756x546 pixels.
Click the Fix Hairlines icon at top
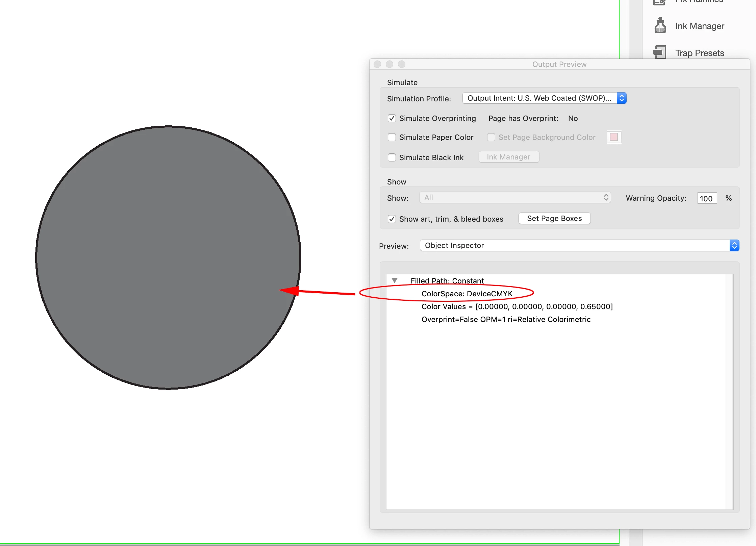coord(660,2)
